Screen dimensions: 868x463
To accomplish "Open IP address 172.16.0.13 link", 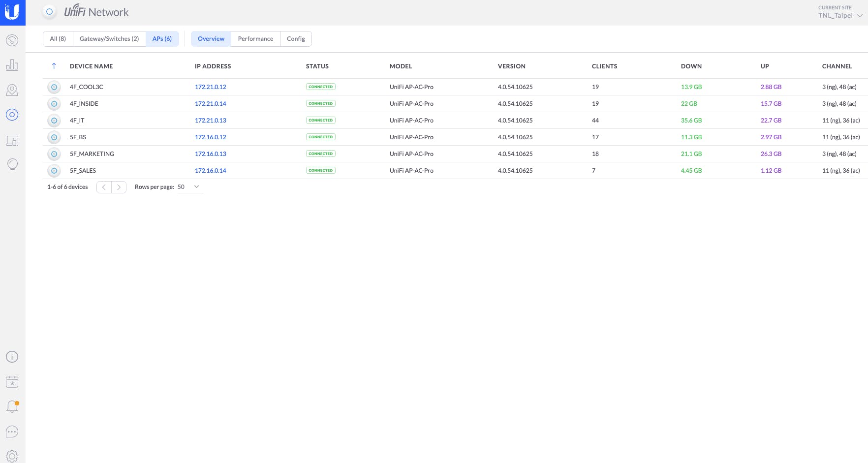I will (211, 154).
